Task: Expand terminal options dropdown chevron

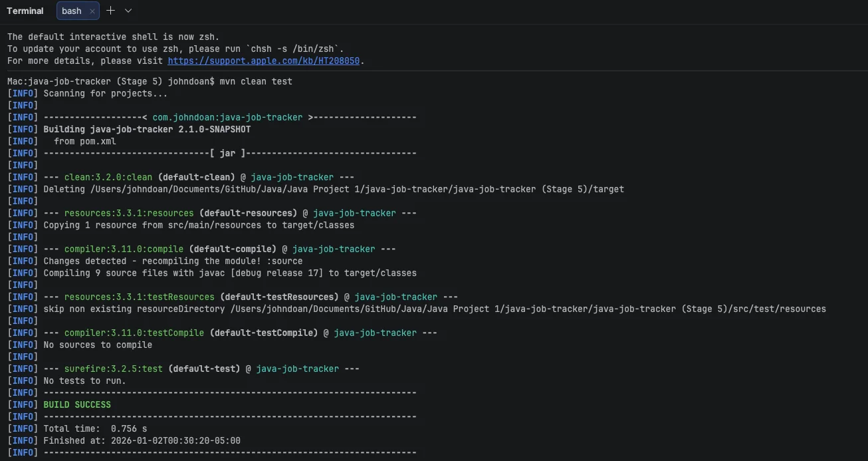Action: coord(128,11)
